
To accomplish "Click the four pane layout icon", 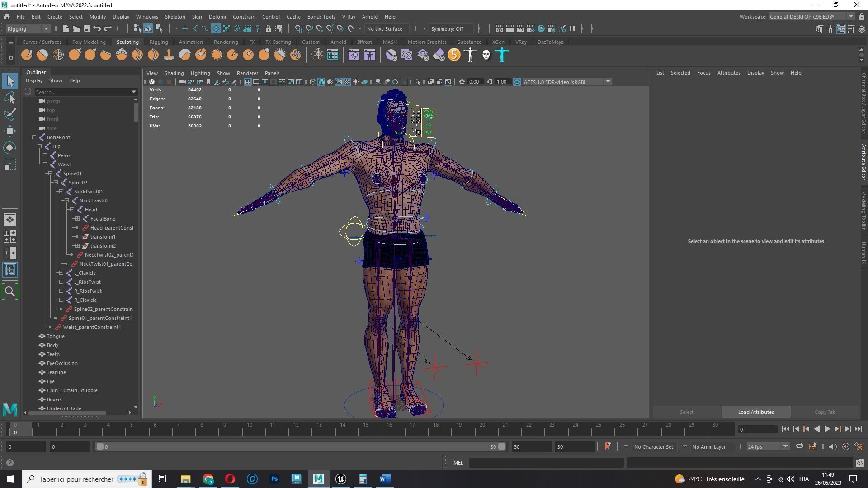I will pyautogui.click(x=10, y=236).
